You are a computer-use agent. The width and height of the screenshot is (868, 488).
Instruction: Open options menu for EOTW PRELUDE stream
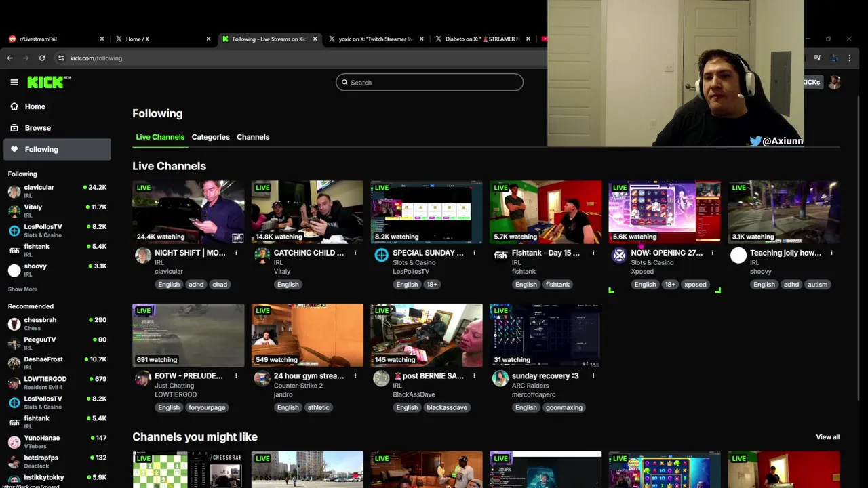click(x=236, y=375)
